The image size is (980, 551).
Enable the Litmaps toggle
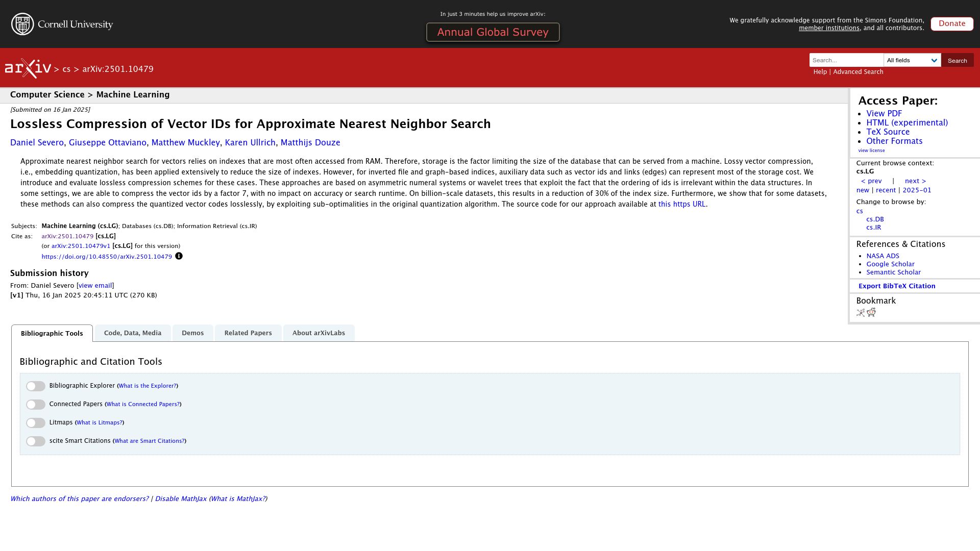tap(36, 423)
